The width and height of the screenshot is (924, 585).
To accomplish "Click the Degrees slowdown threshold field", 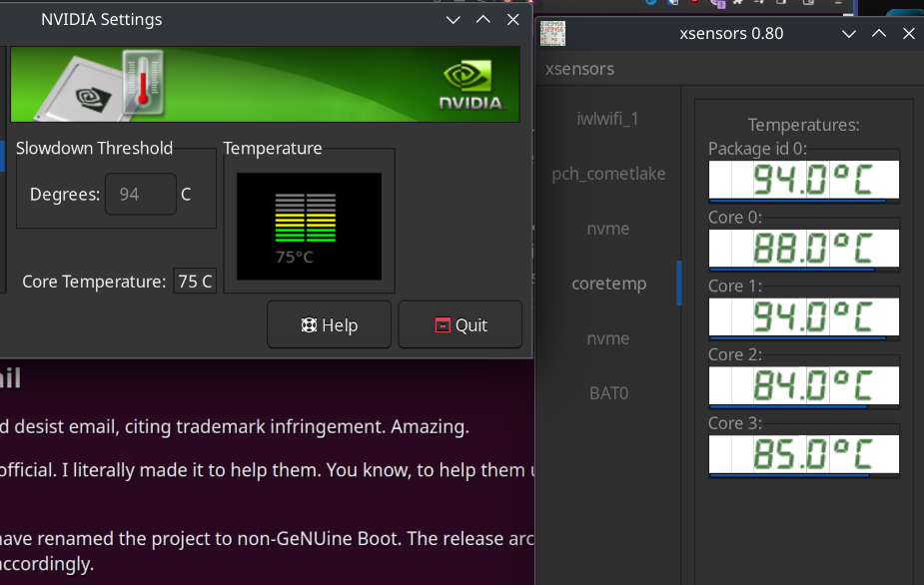I will tap(141, 194).
